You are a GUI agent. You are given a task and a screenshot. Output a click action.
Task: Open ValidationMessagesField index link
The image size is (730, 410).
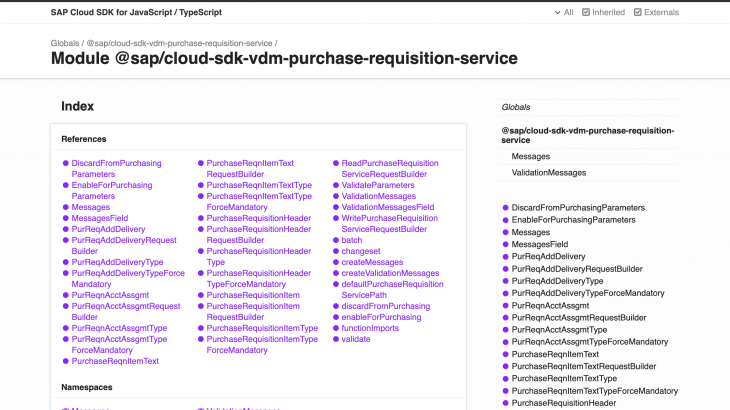387,207
